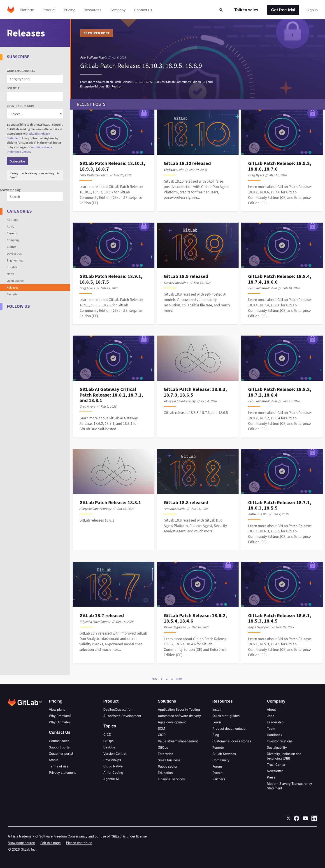This screenshot has height=868, width=325.
Task: Open Patch Release 18.7.1, 18.6.3, 18.5.5 post
Action: (x=280, y=505)
